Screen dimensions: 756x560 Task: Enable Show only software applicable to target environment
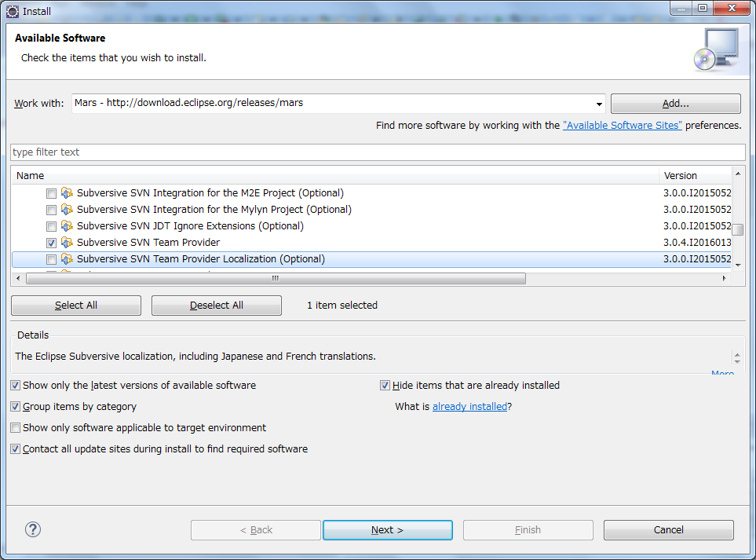[16, 428]
